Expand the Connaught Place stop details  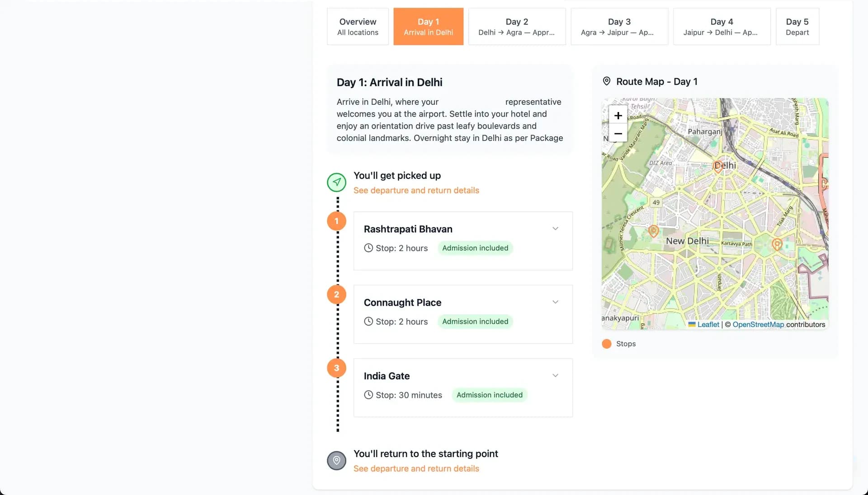coord(555,302)
